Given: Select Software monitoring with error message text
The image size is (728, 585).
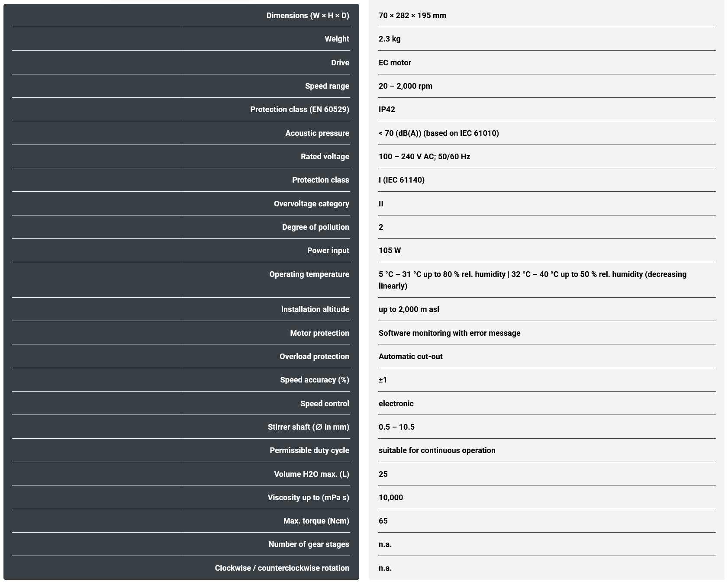Looking at the screenshot, I should [449, 333].
